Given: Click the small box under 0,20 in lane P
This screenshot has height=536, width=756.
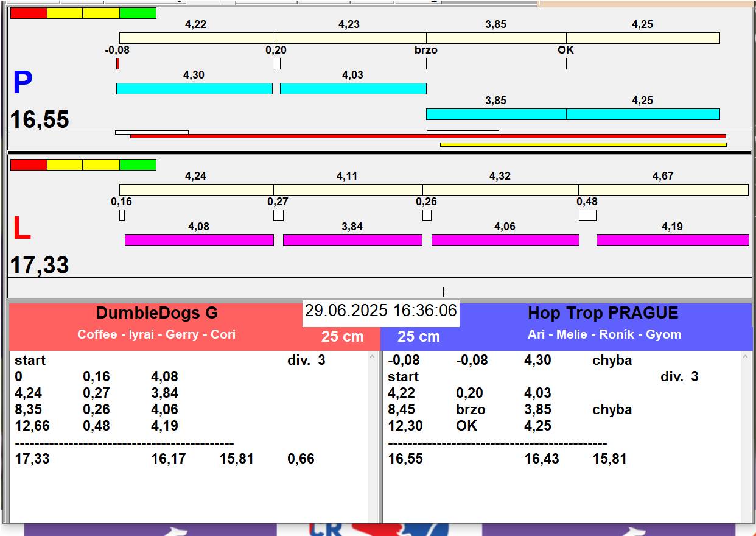Looking at the screenshot, I should tap(276, 63).
